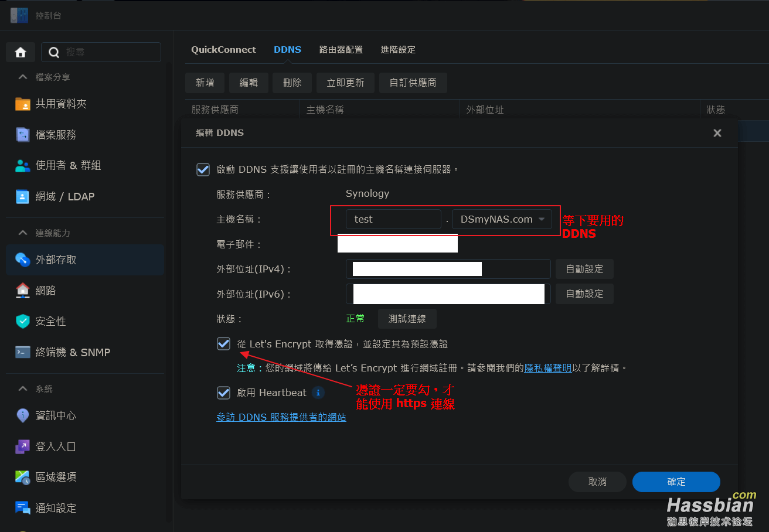The height and width of the screenshot is (532, 769).
Task: Click the 主機名稱 column header
Action: point(379,110)
